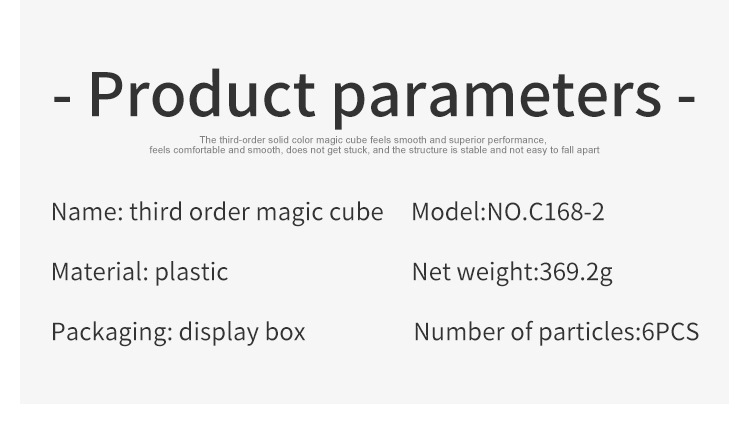
Task: Click the "Material:" label
Action: coord(99,272)
